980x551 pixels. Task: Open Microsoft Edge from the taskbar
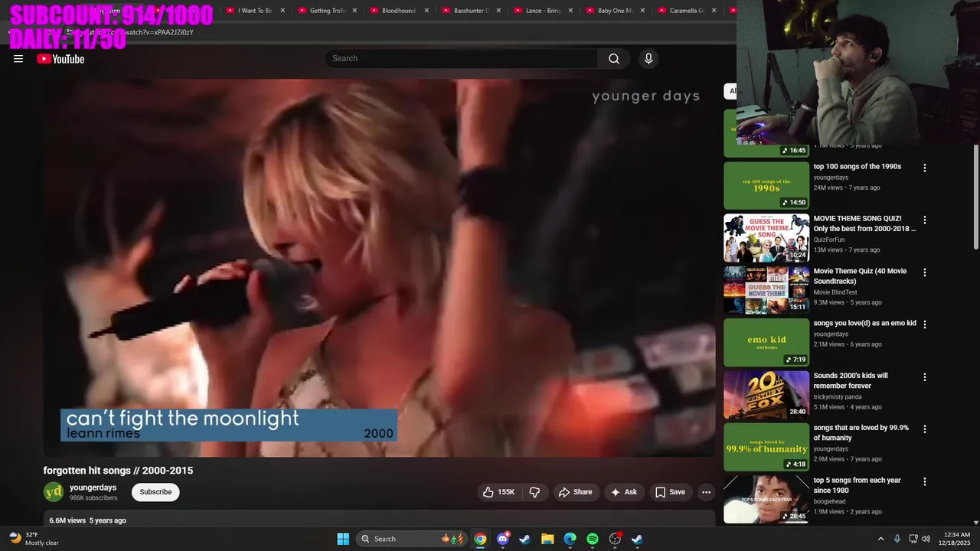570,539
